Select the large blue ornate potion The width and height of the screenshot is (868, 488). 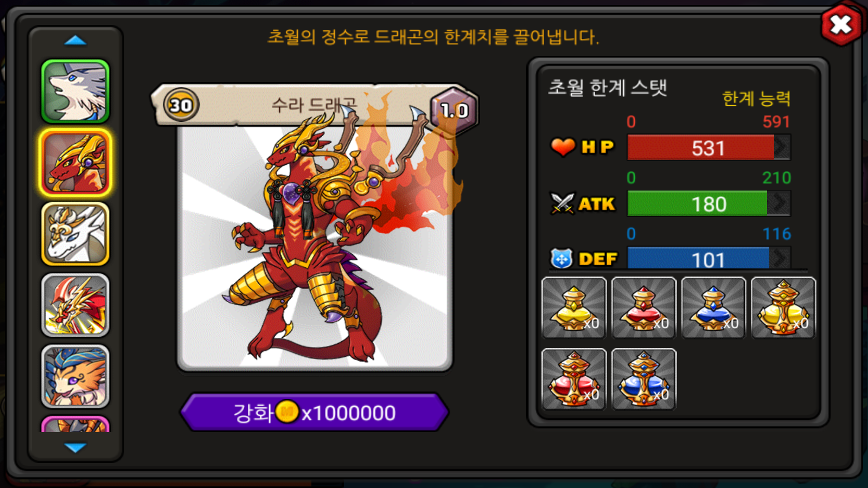(644, 379)
